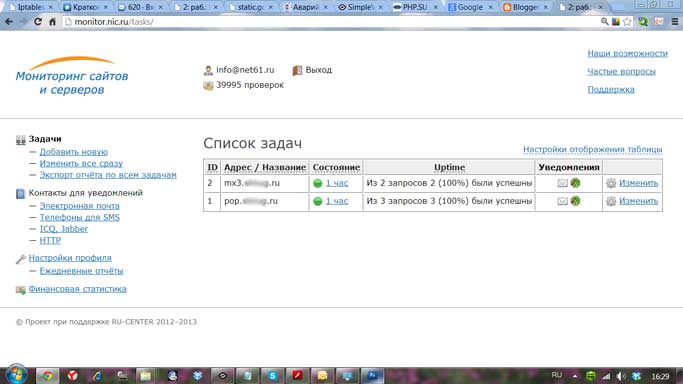Image resolution: width=683 pixels, height=384 pixels.
Task: Click the Мониторинг сайтов и серверов logo
Action: [x=72, y=76]
